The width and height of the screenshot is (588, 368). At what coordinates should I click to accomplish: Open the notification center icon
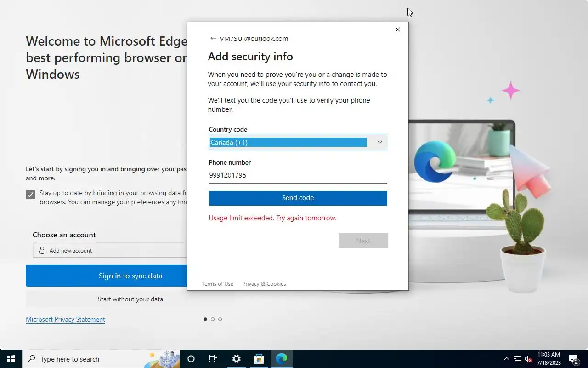pyautogui.click(x=574, y=359)
